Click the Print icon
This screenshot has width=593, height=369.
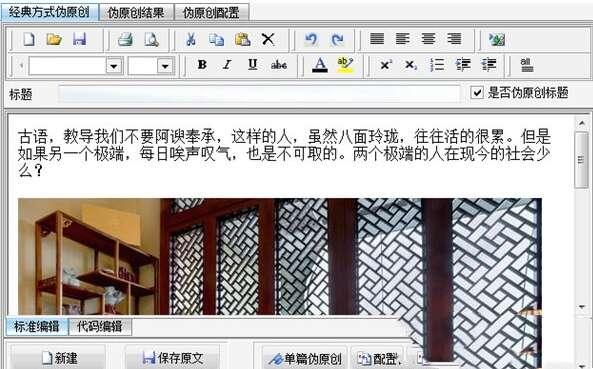point(125,39)
